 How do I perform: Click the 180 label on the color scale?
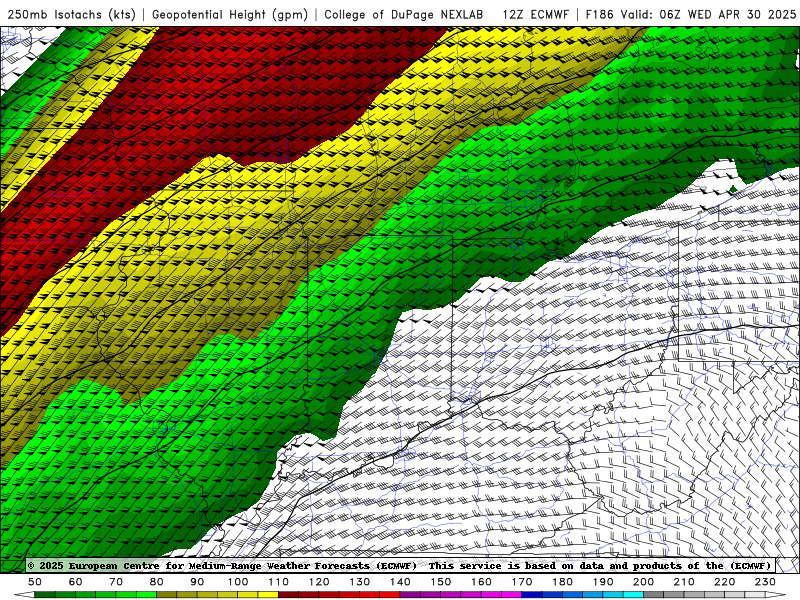pyautogui.click(x=562, y=582)
